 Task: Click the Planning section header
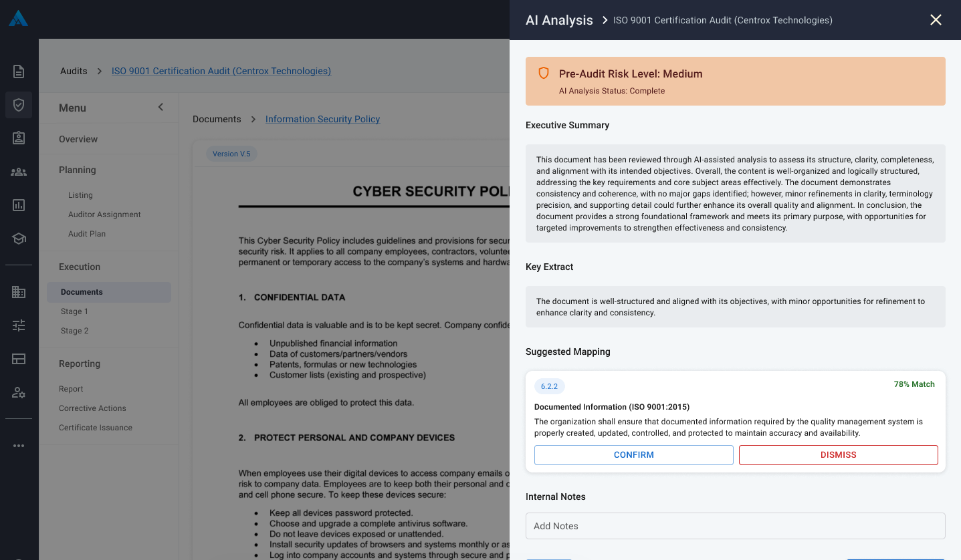coord(77,170)
